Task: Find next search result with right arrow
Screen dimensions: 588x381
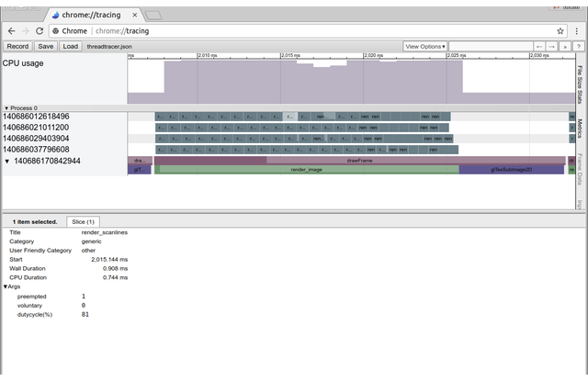Action: coord(551,47)
